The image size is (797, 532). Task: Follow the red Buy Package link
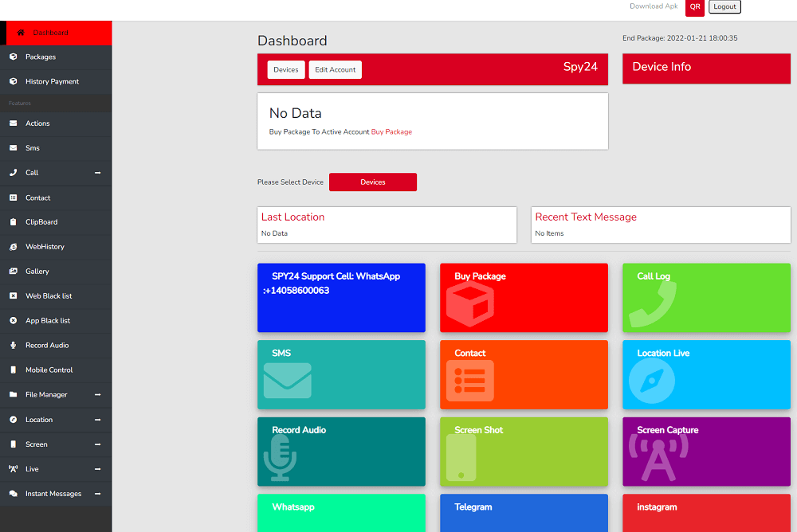[391, 132]
